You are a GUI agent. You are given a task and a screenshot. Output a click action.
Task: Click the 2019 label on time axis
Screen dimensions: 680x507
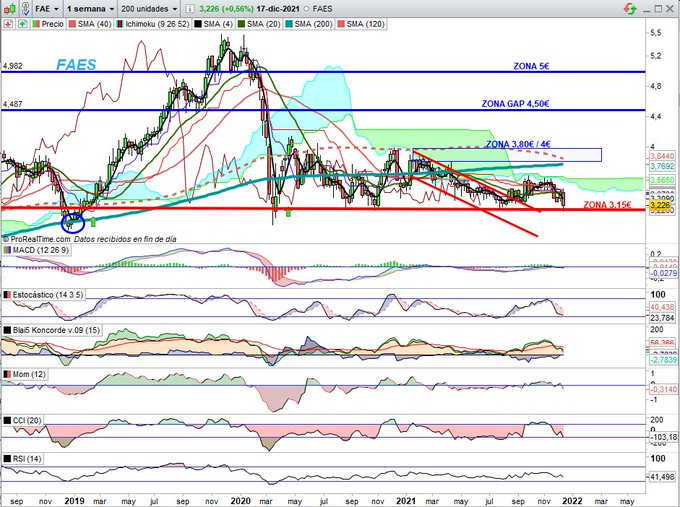click(x=75, y=501)
